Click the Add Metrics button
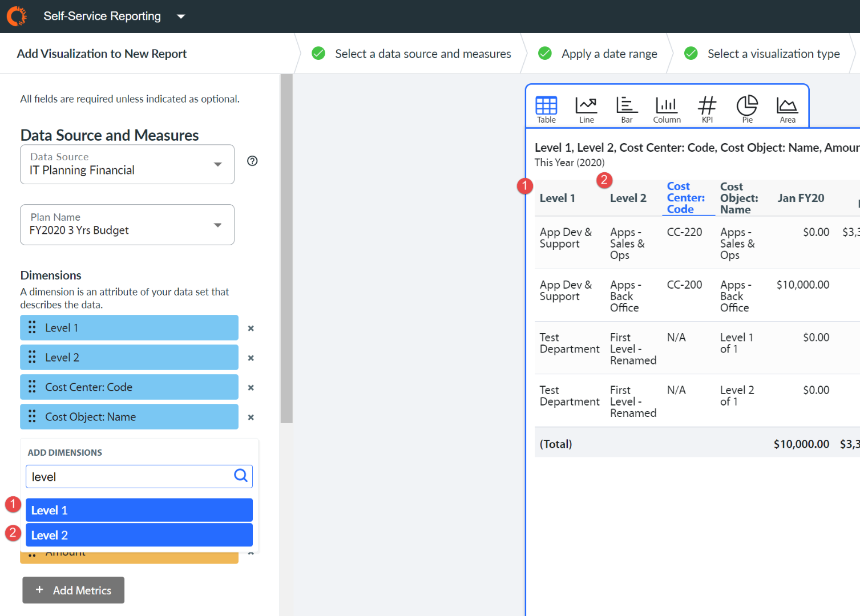Viewport: 860px width, 616px height. [x=74, y=590]
